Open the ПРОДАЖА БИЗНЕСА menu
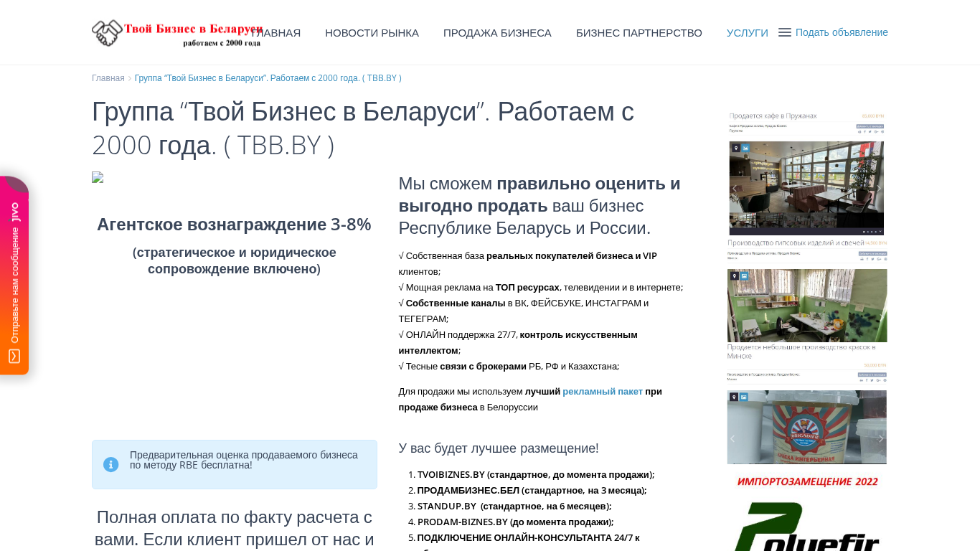 tap(497, 33)
